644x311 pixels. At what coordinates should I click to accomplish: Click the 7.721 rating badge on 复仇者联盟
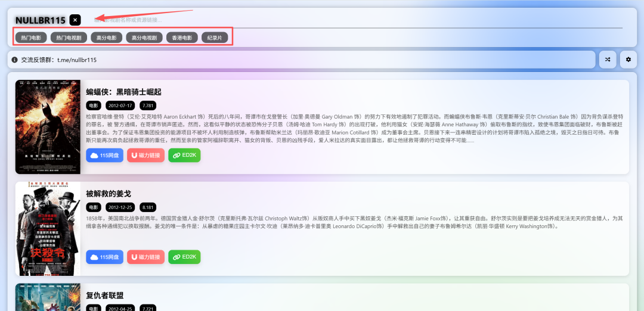pos(148,307)
